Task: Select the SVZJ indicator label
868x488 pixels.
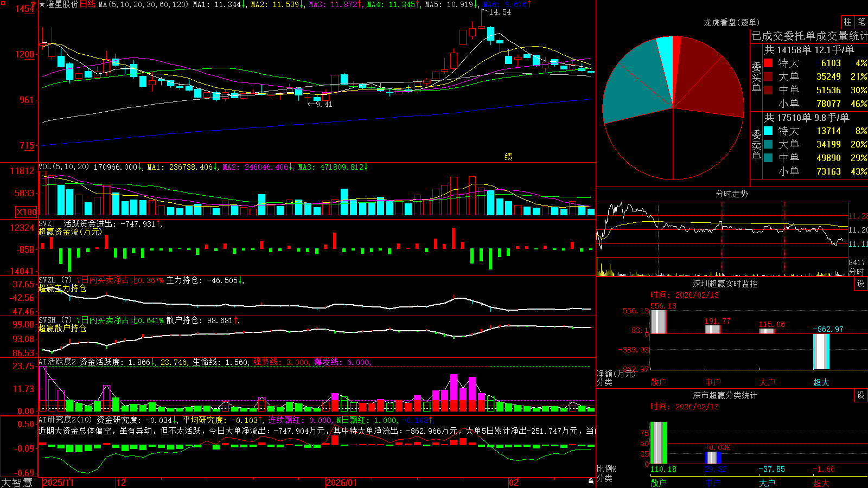Action: pos(47,223)
